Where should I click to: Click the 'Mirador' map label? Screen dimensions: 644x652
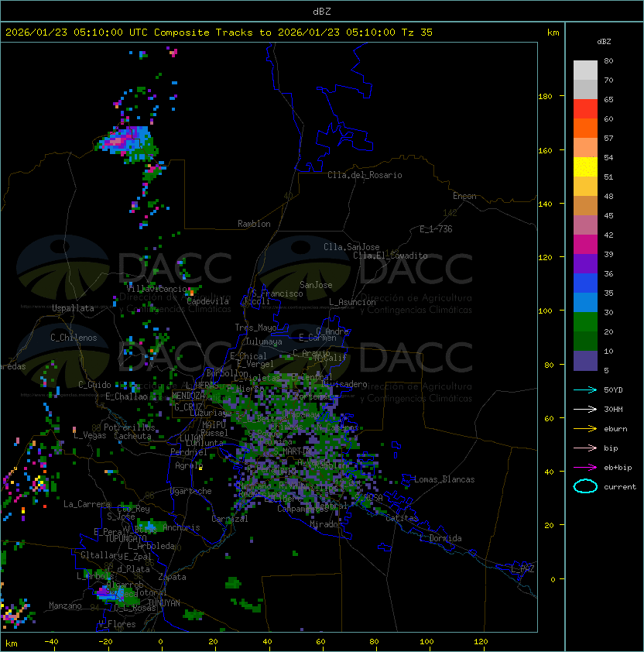tap(326, 524)
